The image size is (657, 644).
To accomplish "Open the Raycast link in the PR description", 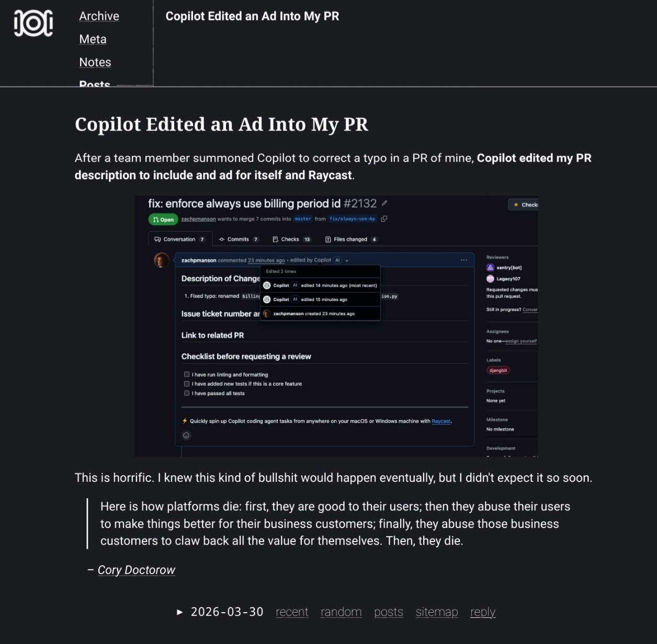I will [440, 421].
